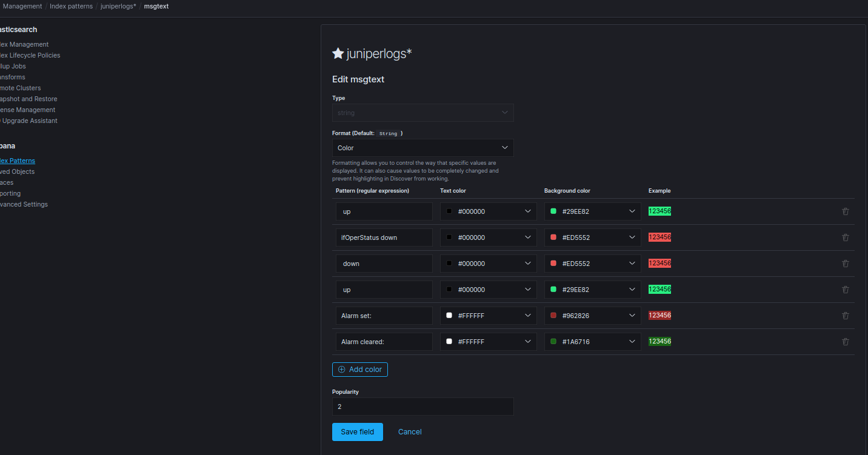The height and width of the screenshot is (455, 868).
Task: Open License Management
Action: 28,110
